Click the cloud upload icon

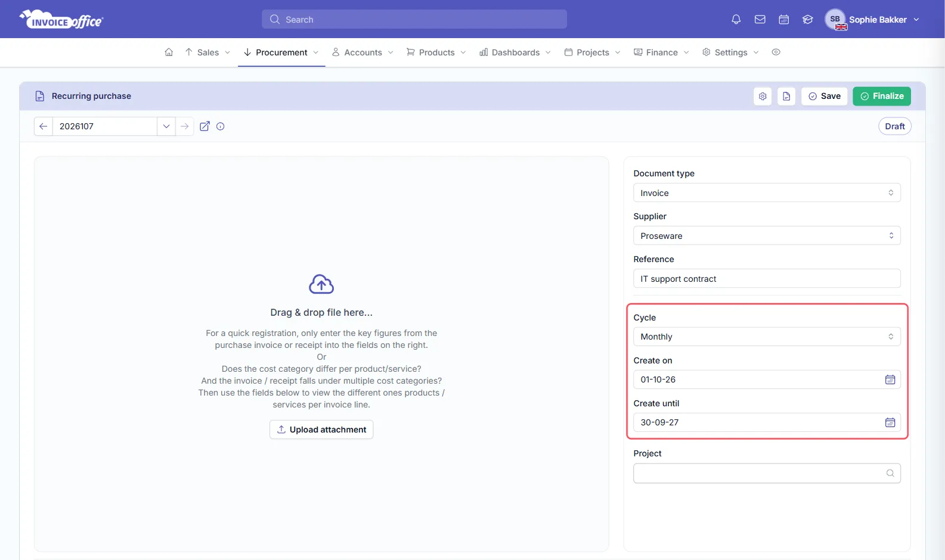point(321,284)
